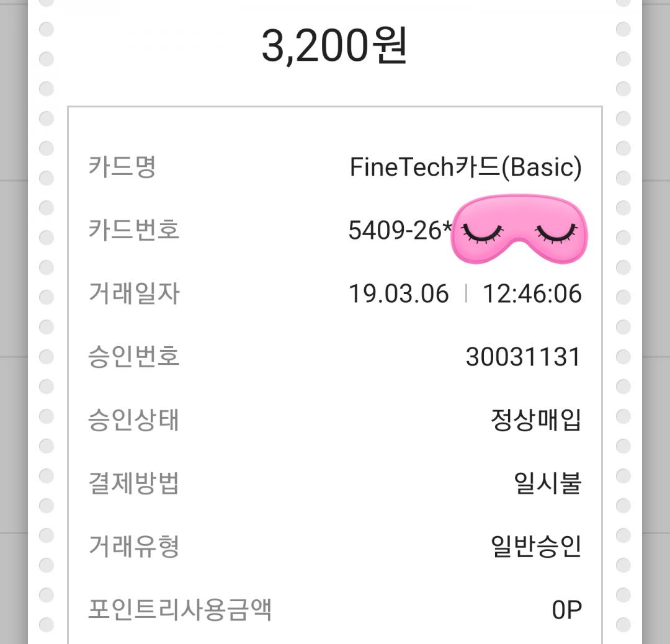Click the 19.03.06 transaction date
This screenshot has height=644, width=670.
[398, 294]
